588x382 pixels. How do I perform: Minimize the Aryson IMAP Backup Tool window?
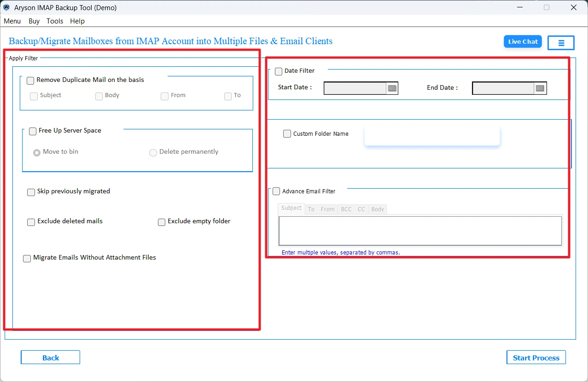pos(519,7)
